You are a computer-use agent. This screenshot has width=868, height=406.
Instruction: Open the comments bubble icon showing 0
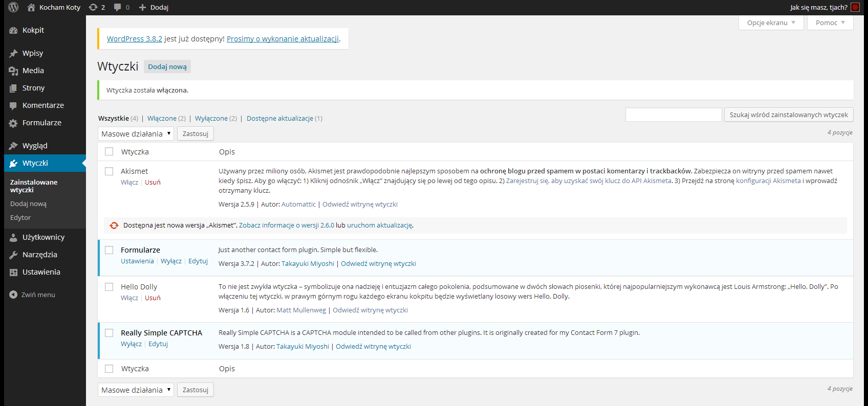(118, 7)
